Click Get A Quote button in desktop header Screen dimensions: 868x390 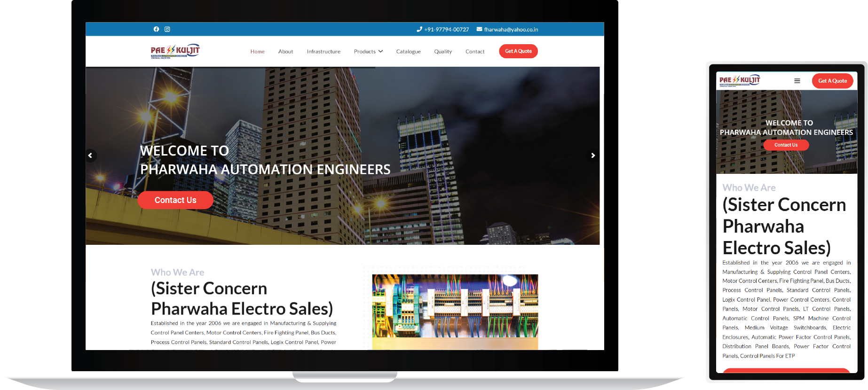point(518,51)
